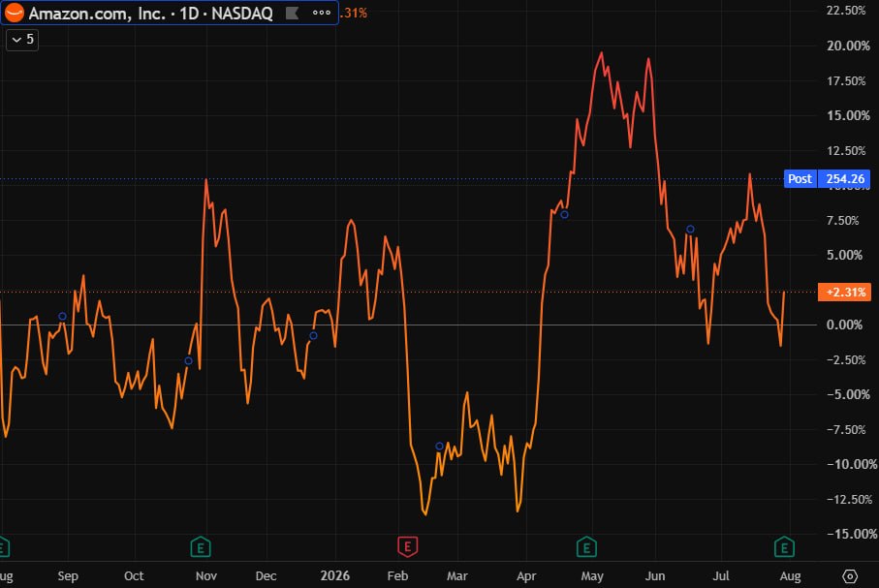The width and height of the screenshot is (879, 588).
Task: Click the partial earnings marker near Aug start
Action: tap(4, 547)
